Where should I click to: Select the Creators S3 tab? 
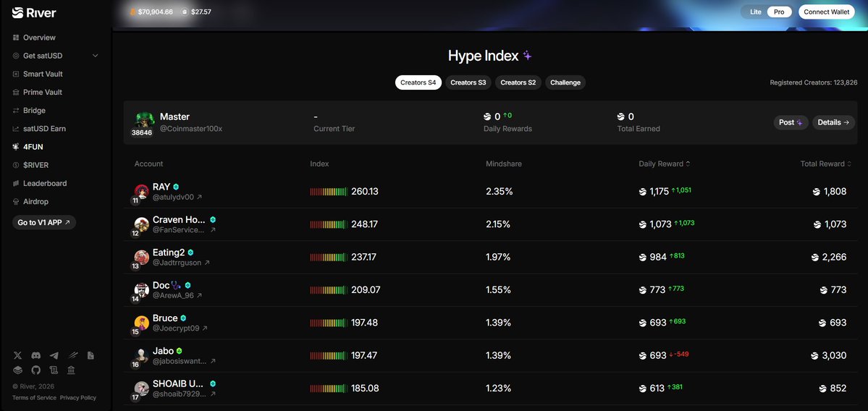tap(468, 82)
